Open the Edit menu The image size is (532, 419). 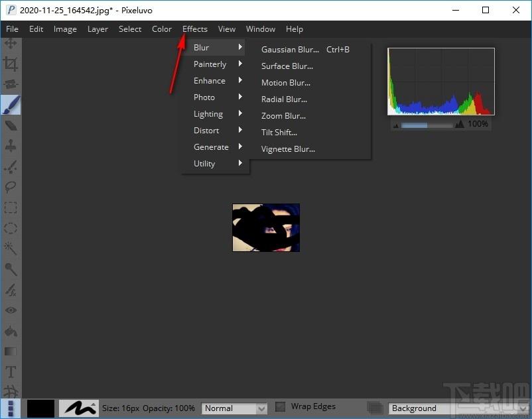point(36,29)
